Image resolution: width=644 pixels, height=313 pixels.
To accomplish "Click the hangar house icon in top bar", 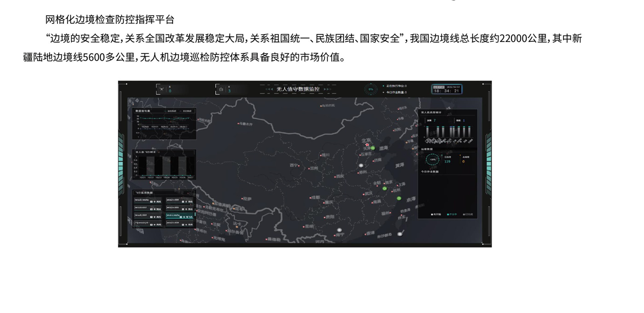I will pos(221,89).
